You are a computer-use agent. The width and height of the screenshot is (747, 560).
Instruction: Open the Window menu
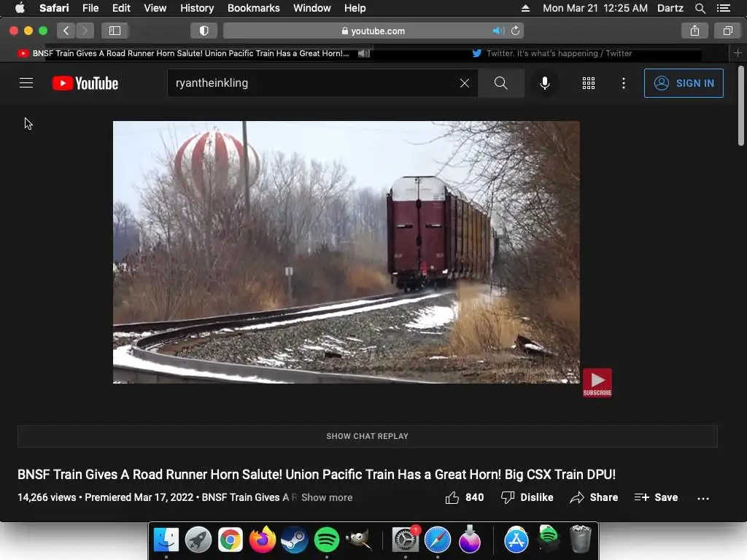click(312, 8)
